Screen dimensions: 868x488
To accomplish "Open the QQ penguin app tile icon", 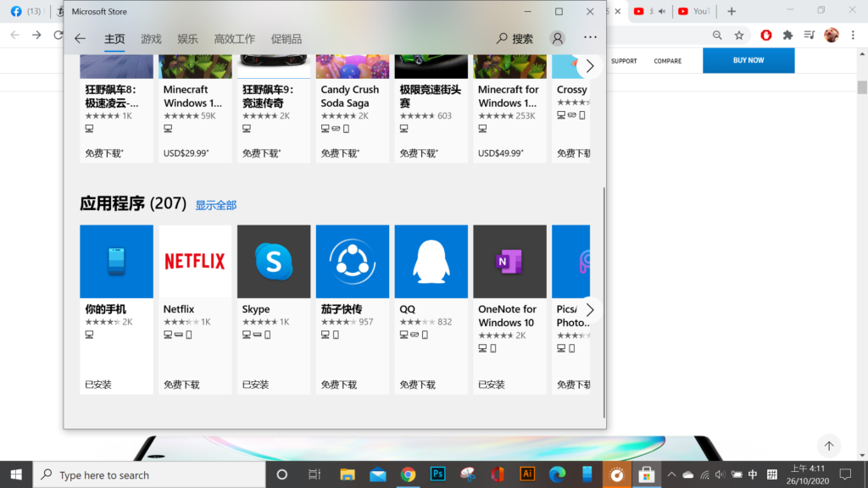I will pyautogui.click(x=431, y=261).
